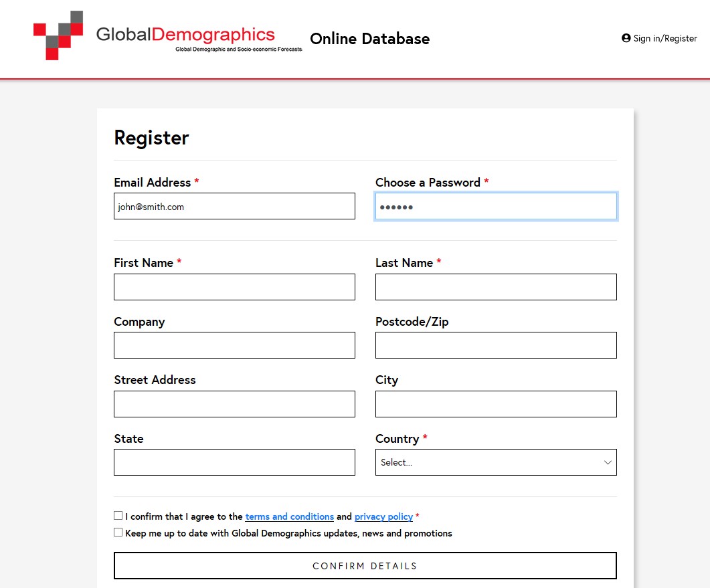Click the user account icon
Image resolution: width=710 pixels, height=588 pixels.
626,38
